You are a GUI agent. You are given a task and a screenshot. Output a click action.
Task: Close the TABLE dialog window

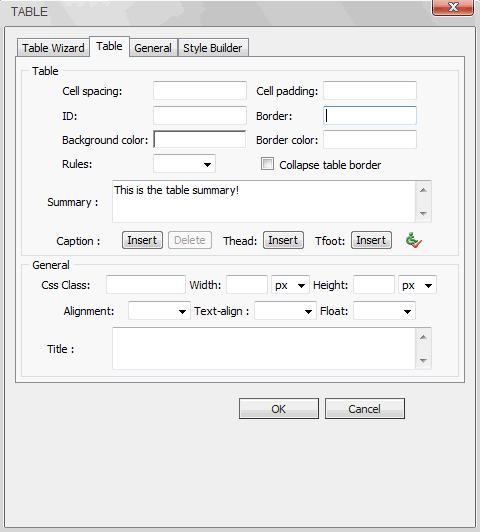tap(453, 7)
